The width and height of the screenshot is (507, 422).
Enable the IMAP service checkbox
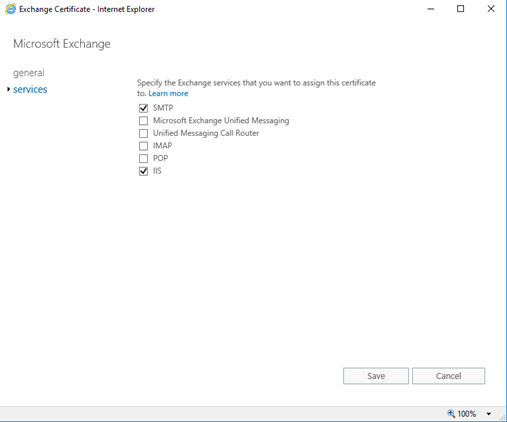[143, 146]
